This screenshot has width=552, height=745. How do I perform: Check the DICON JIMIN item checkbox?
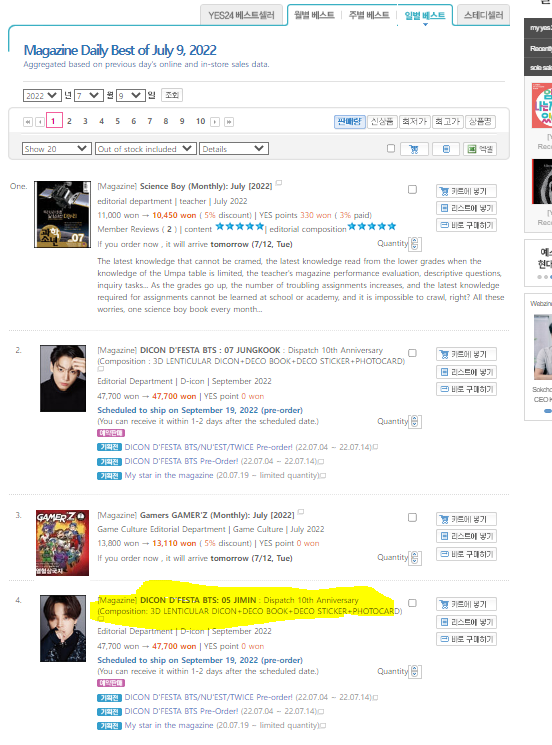(x=412, y=603)
